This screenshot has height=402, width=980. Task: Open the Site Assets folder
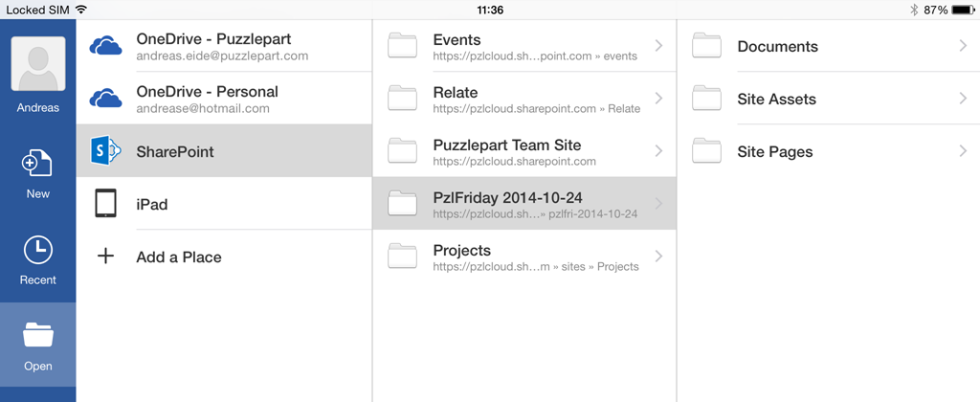pyautogui.click(x=829, y=99)
